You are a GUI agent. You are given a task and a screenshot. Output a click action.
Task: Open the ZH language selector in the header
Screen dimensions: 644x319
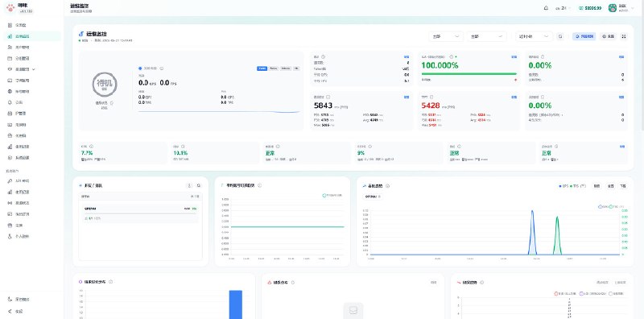click(563, 8)
